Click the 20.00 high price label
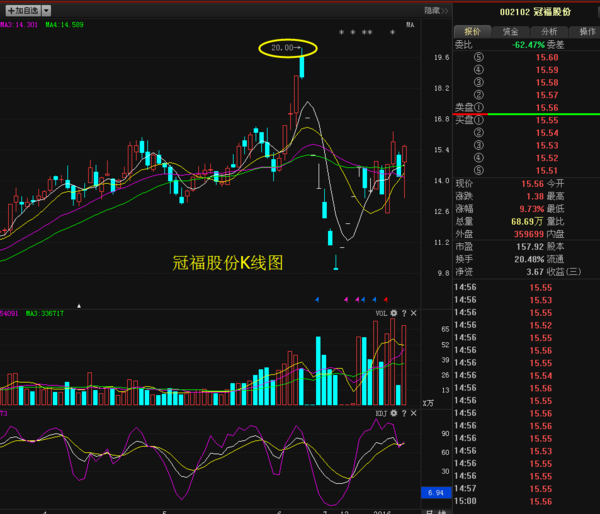Screen dimensions: 600x514 [x=287, y=47]
